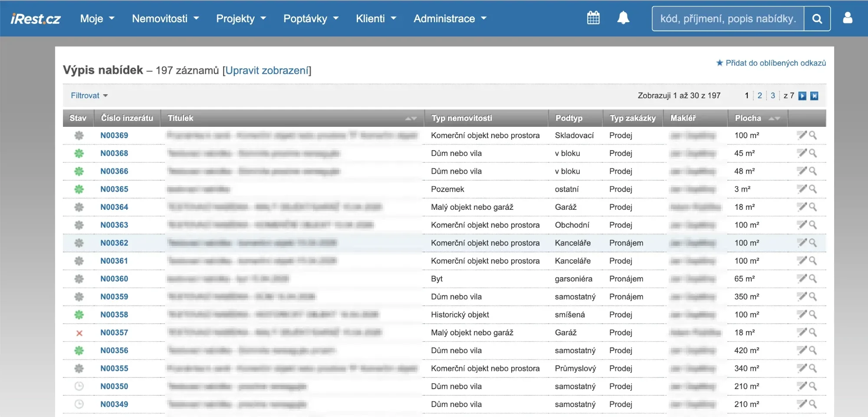Expand the Projekty menu

tap(241, 19)
